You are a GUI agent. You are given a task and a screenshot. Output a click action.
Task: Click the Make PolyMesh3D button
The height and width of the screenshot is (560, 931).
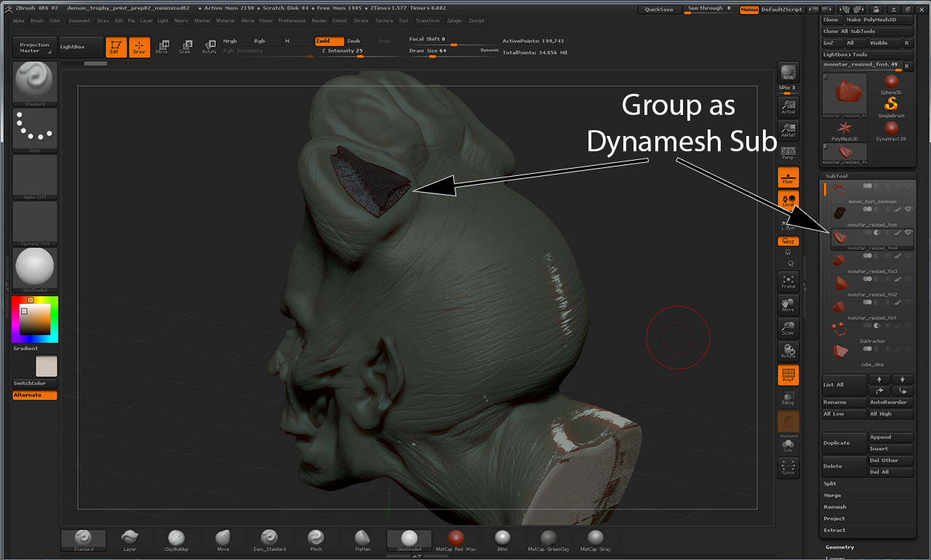879,20
